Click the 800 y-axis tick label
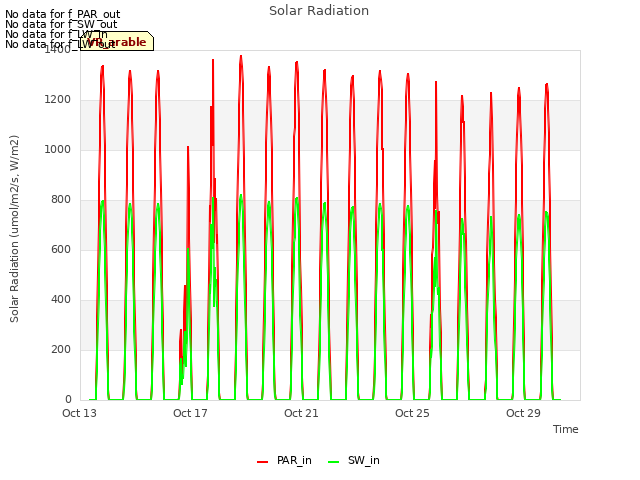 (61, 200)
